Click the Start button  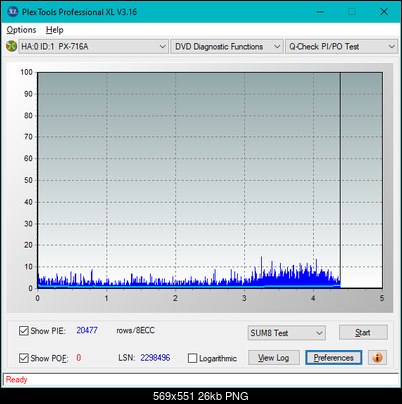tap(363, 332)
